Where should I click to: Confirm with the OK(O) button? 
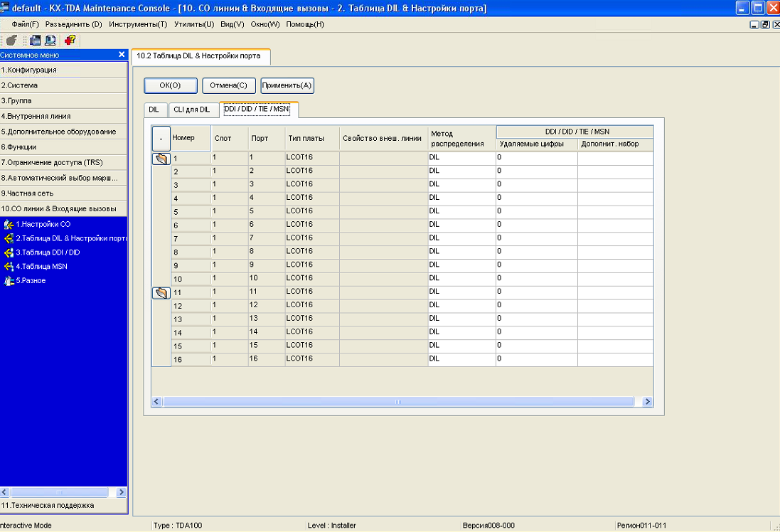pos(170,85)
